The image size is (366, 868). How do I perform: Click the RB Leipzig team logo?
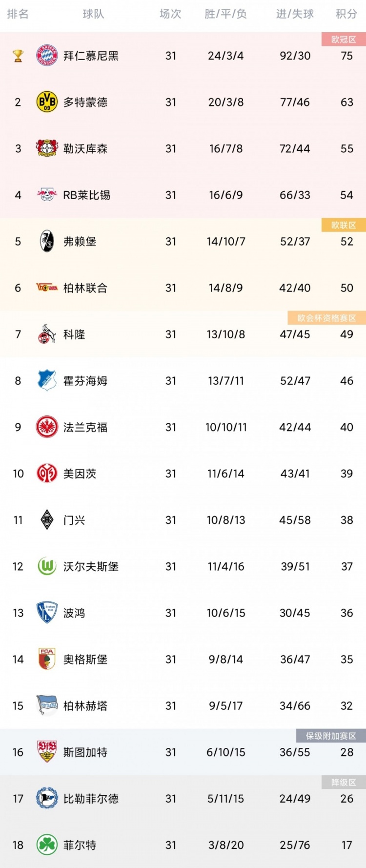click(47, 195)
